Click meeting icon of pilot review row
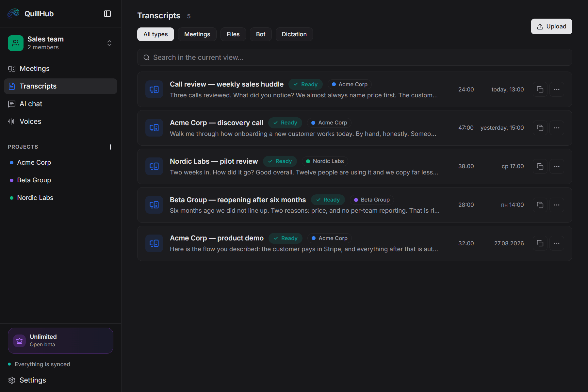 pyautogui.click(x=154, y=167)
